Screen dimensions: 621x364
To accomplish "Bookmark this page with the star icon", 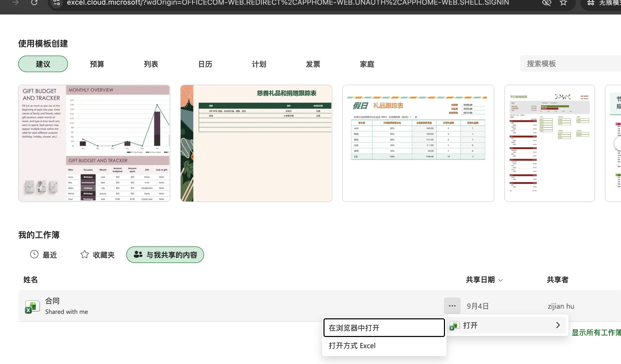I will click(563, 3).
